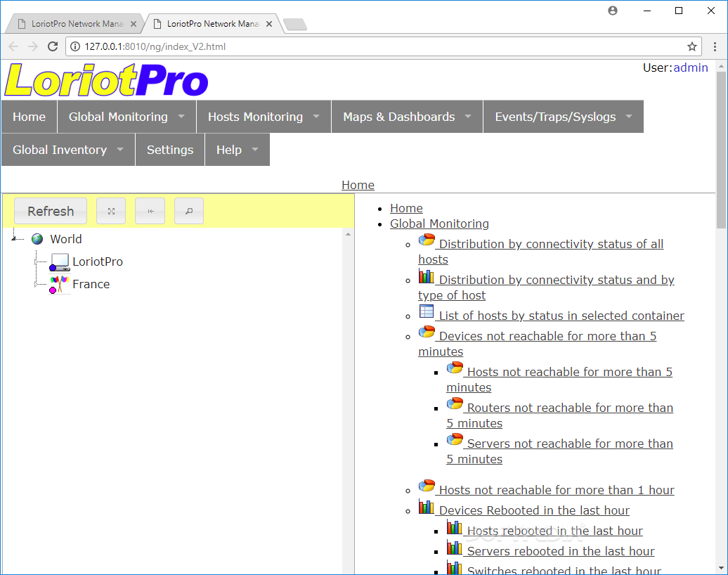Click the LoriotPro computer icon in tree
The image size is (728, 575).
tap(60, 262)
